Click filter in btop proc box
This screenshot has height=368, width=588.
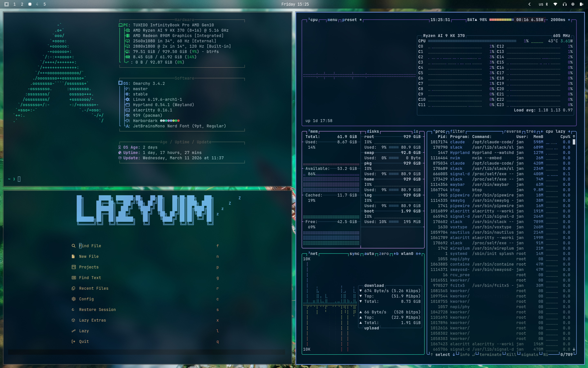[457, 131]
